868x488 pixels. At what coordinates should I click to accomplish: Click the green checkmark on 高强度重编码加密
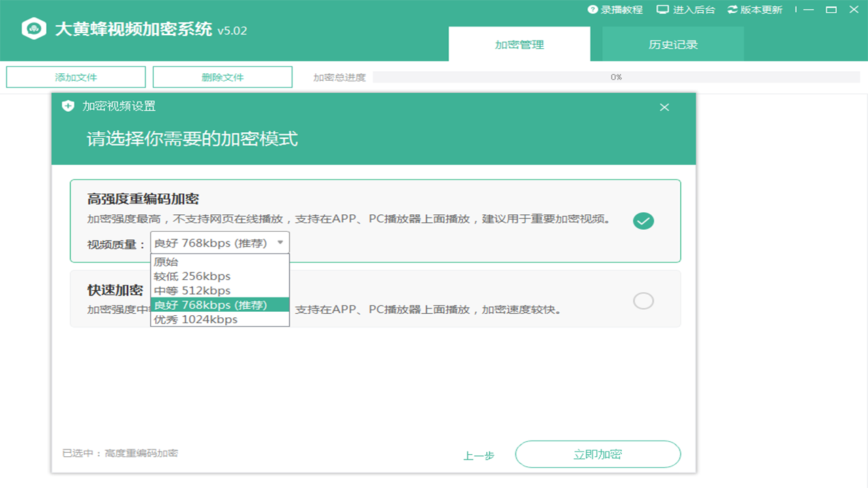click(643, 221)
